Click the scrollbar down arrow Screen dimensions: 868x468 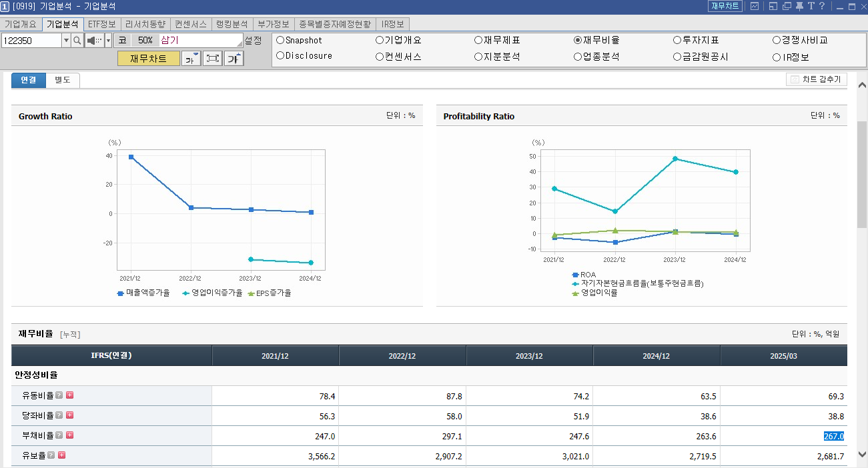862,455
